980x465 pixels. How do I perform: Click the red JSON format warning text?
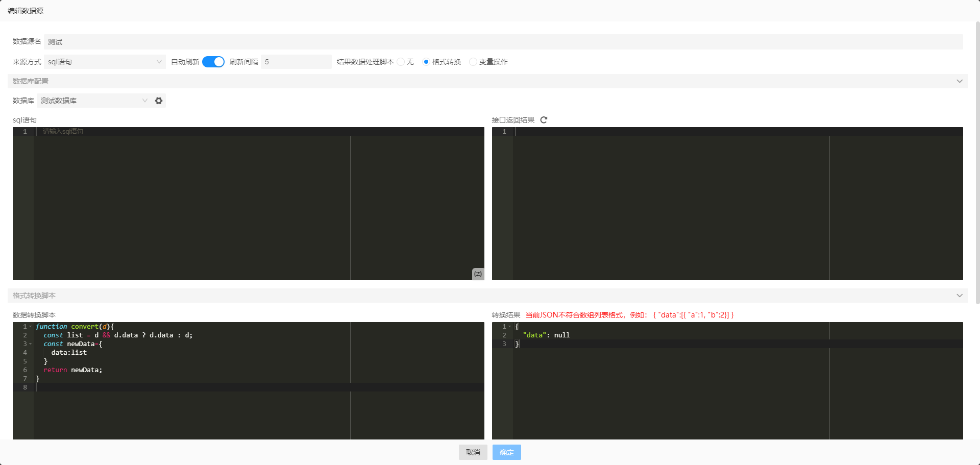pyautogui.click(x=630, y=315)
